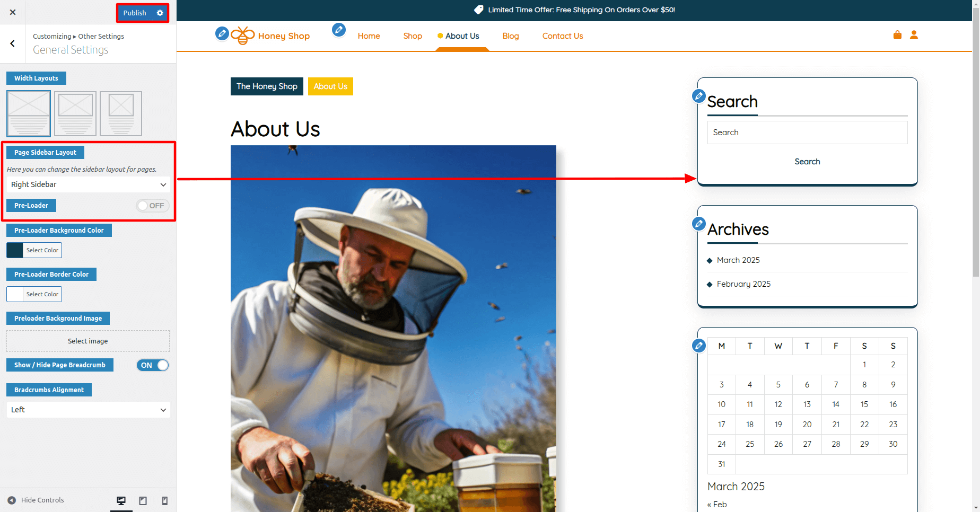Click the Search input field in sidebar

click(807, 133)
